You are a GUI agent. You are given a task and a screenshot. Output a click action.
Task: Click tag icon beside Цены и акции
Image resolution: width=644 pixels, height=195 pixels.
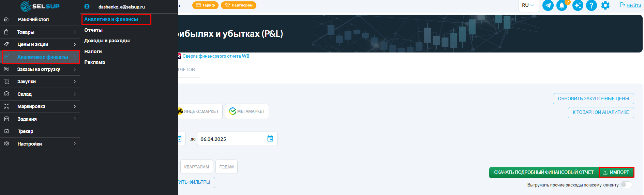coord(6,44)
